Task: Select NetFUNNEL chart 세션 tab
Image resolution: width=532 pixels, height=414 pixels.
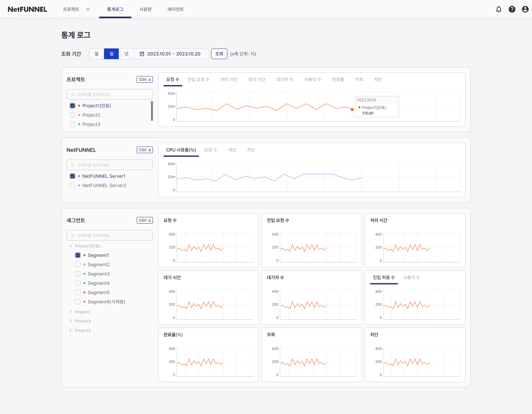Action: 232,150
